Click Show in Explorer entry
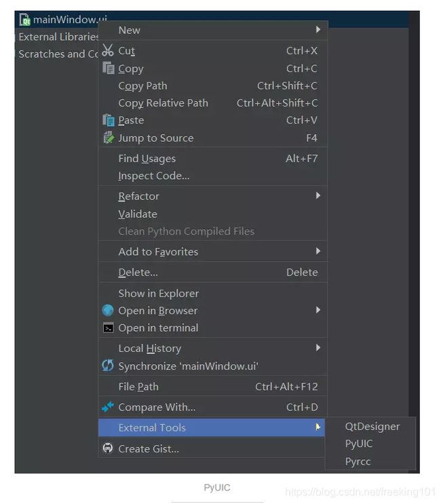 tap(158, 294)
